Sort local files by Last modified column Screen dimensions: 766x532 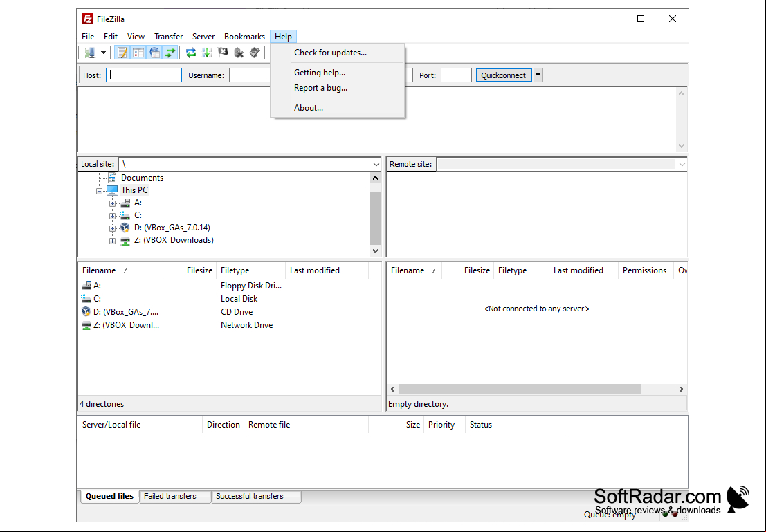327,270
